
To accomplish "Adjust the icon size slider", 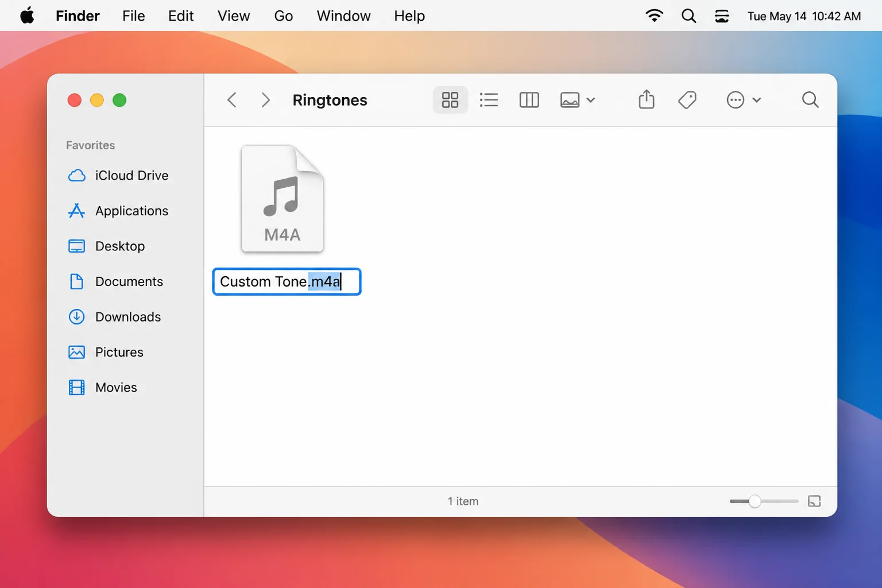I will pos(764,501).
